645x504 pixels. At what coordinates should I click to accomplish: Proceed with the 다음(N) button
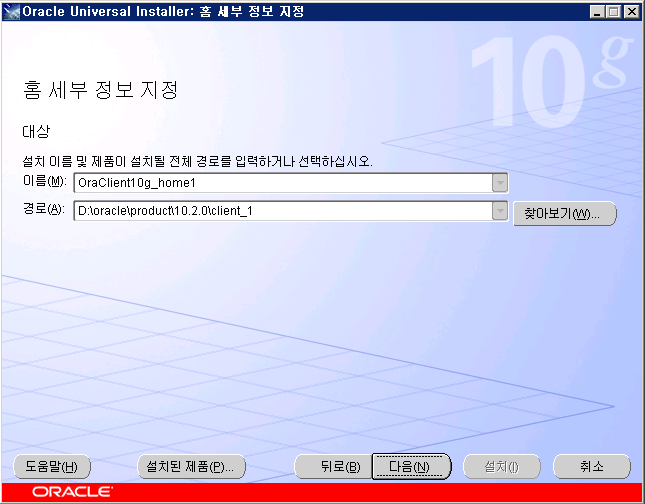[x=411, y=467]
